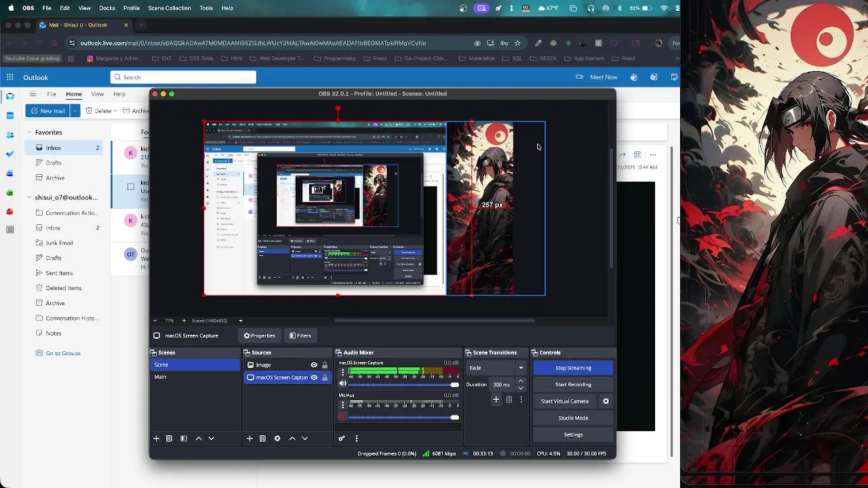Open preview scaling dropdown arrow
Screen dimensions: 868x488
(x=240, y=321)
